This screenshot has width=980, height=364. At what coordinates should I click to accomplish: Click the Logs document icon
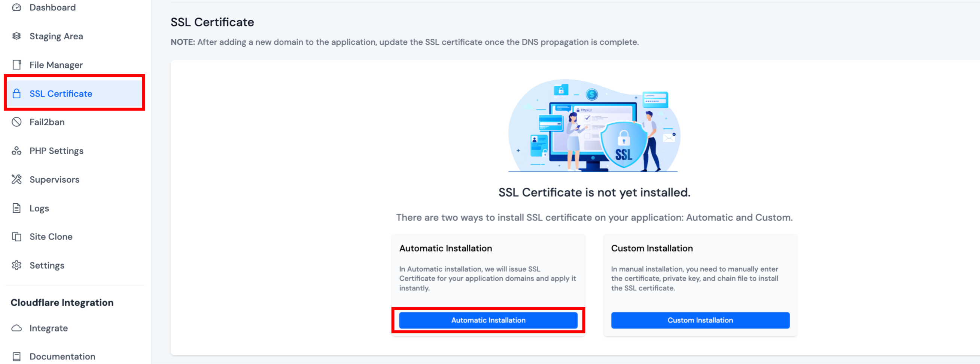click(x=16, y=208)
